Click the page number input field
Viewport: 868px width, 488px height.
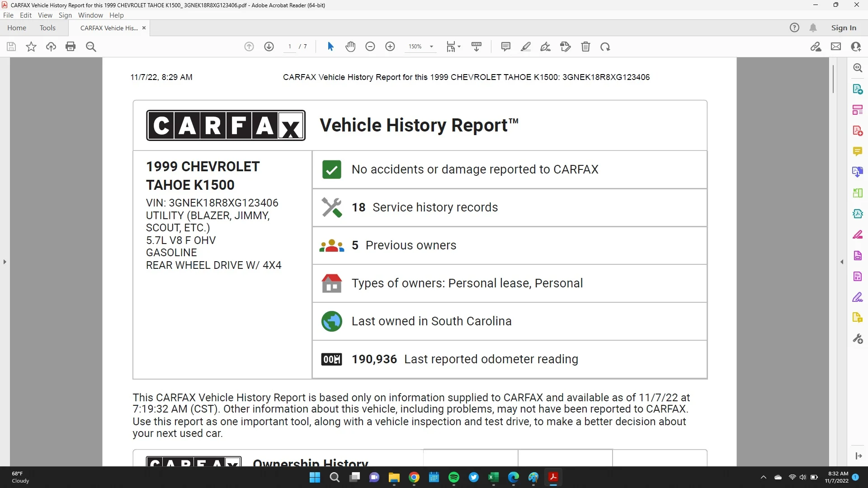[x=290, y=47]
